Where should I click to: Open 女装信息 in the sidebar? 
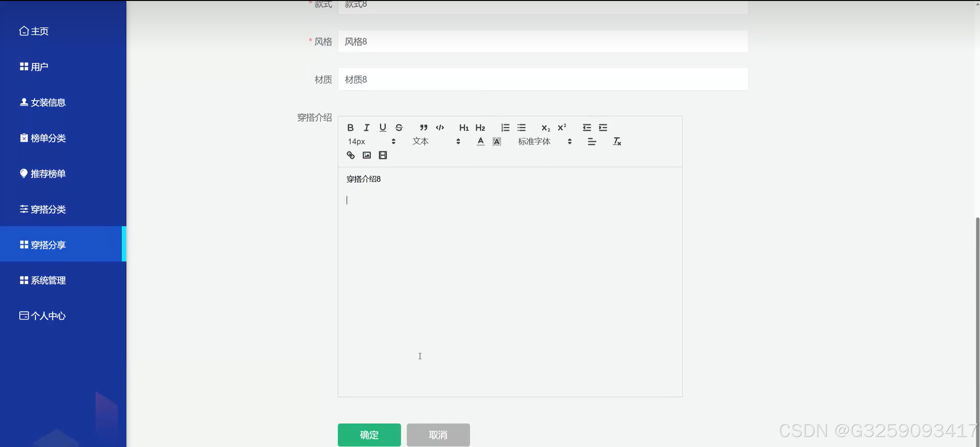63,102
